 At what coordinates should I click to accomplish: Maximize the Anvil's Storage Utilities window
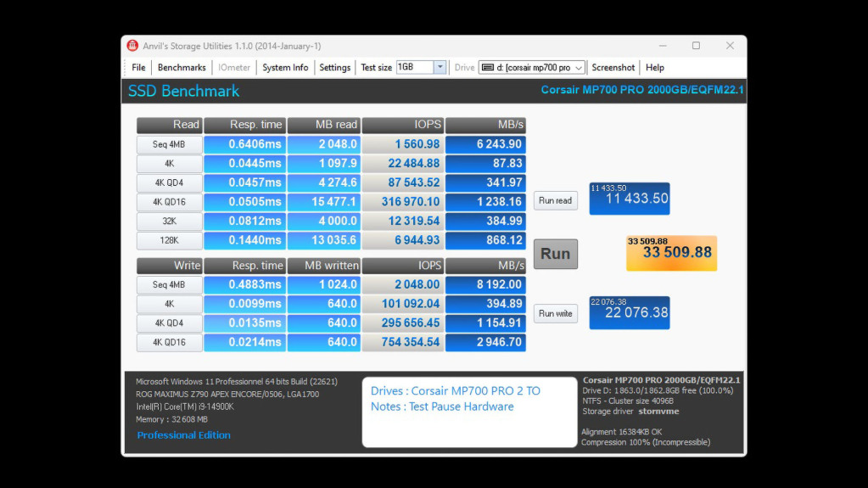[696, 46]
